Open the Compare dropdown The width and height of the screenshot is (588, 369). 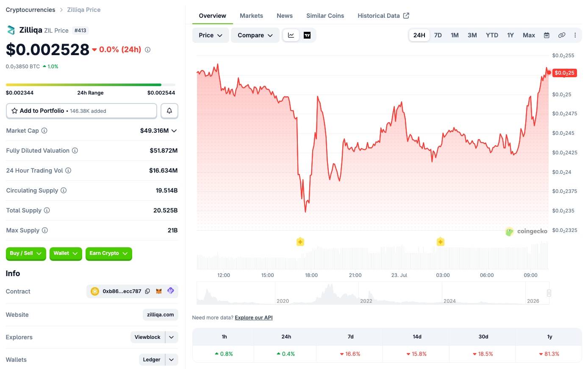pos(255,35)
